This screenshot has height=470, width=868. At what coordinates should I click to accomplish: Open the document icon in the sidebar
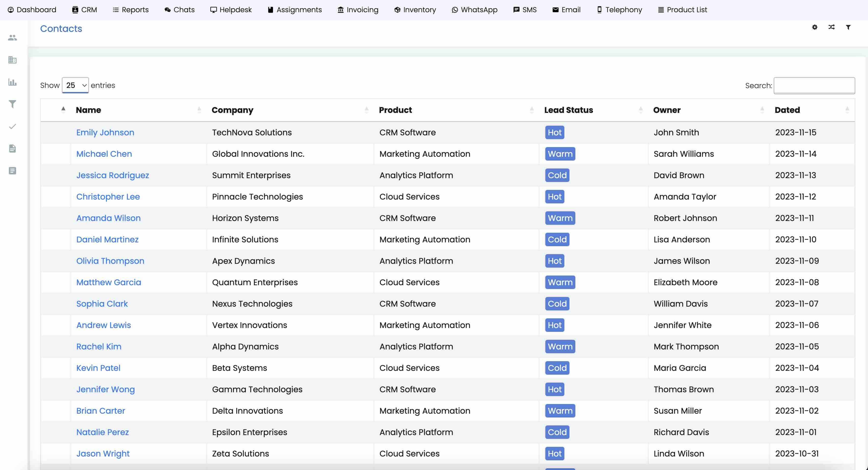[12, 149]
